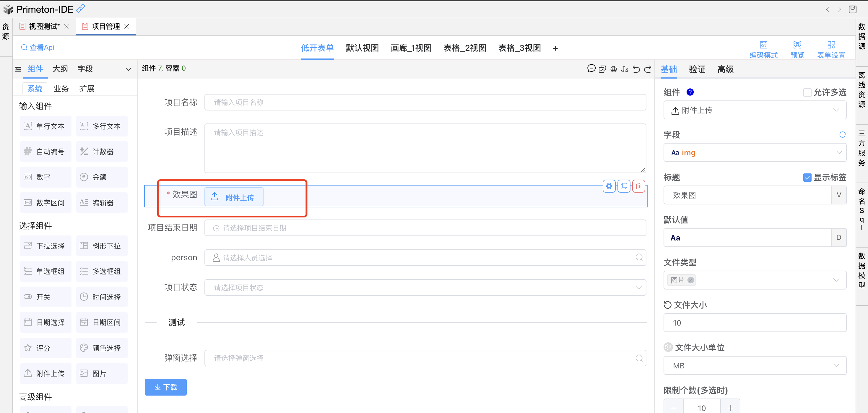Open settings gear for 效果图 component
Viewport: 868px width, 413px height.
pos(609,186)
